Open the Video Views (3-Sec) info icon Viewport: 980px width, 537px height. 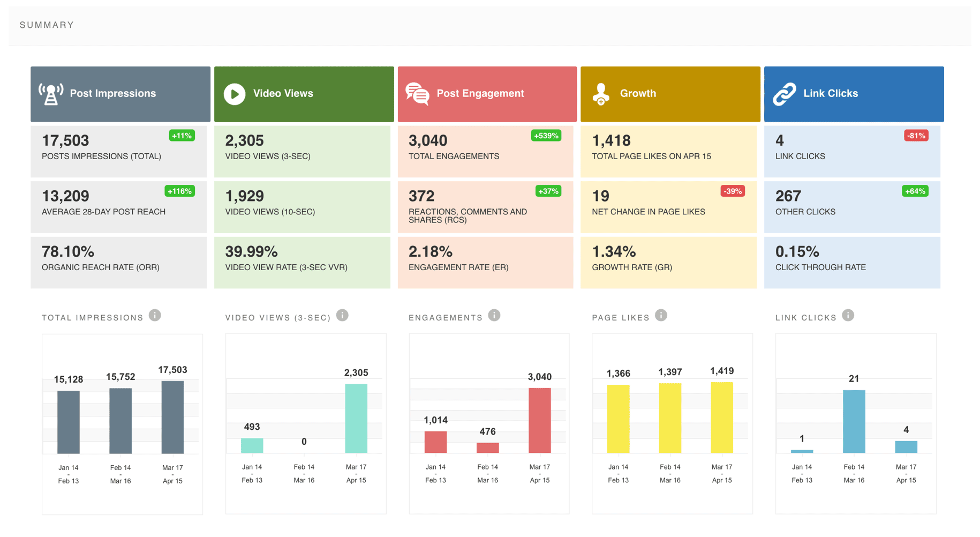(x=342, y=315)
